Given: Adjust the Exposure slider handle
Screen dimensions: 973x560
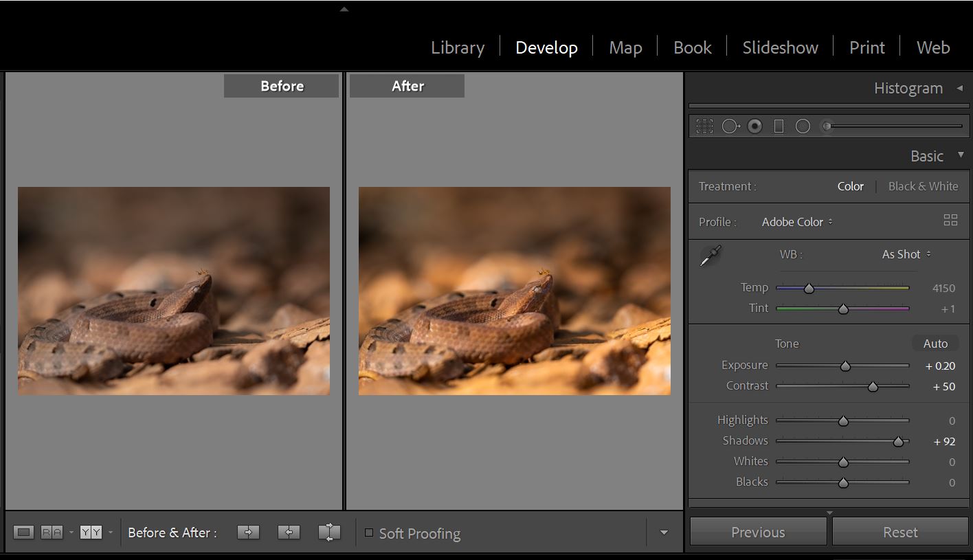Looking at the screenshot, I should 845,366.
